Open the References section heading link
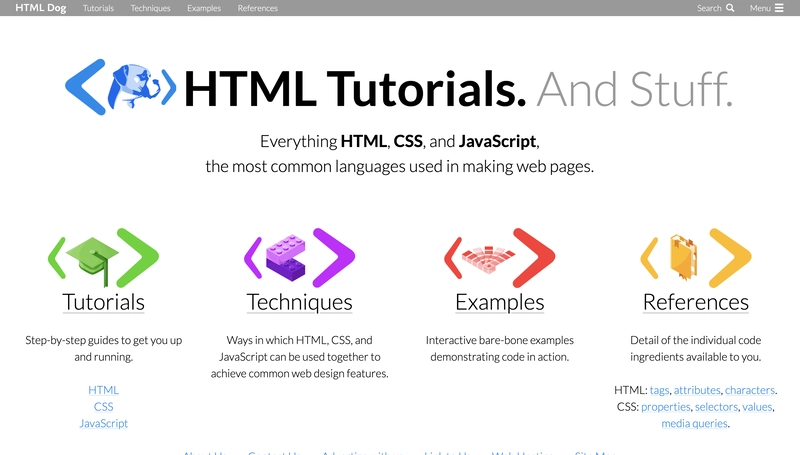This screenshot has height=455, width=800. tap(696, 302)
